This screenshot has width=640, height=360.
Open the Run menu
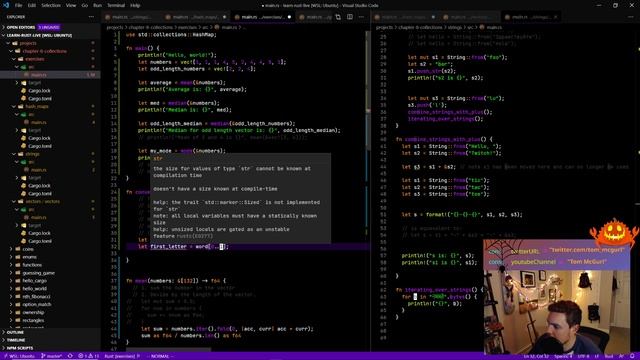[98, 6]
